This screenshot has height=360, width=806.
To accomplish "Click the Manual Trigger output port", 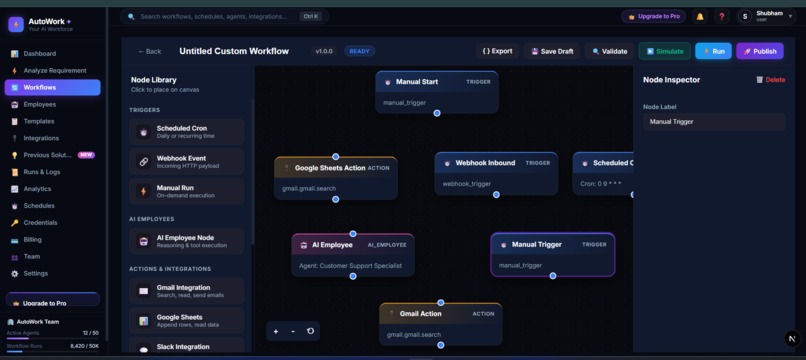I will point(553,276).
